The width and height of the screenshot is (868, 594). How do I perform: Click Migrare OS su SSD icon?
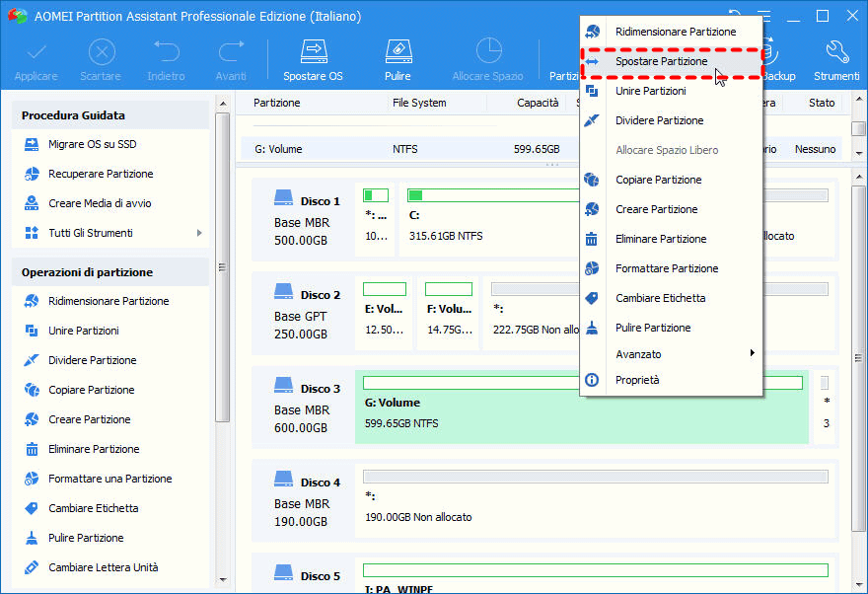(32, 144)
